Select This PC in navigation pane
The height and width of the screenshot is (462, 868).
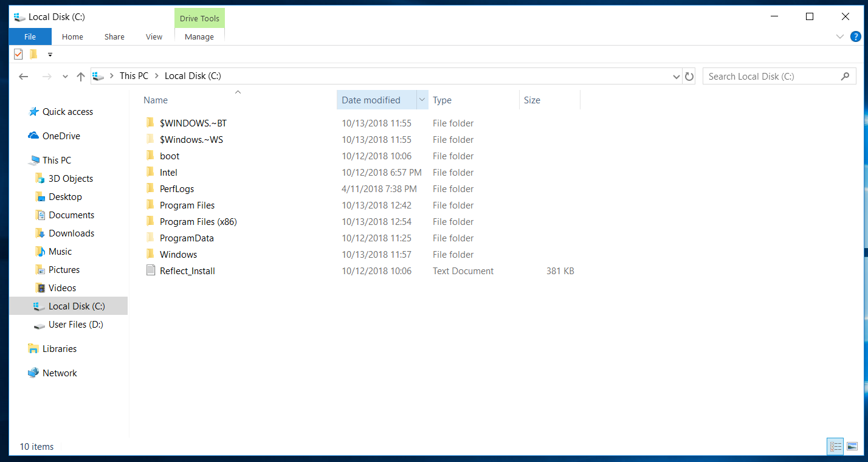[57, 160]
